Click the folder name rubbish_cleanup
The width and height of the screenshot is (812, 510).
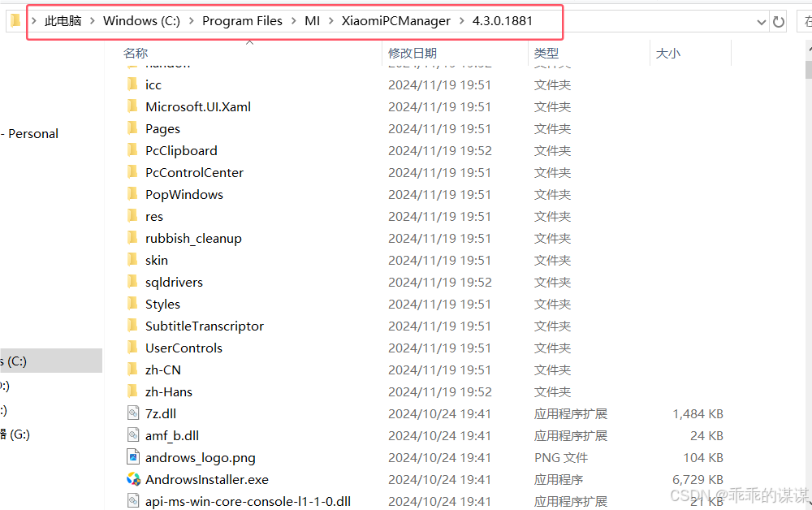pyautogui.click(x=194, y=238)
